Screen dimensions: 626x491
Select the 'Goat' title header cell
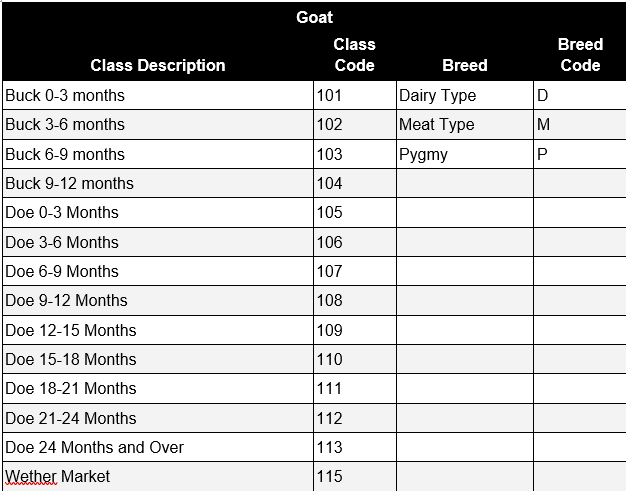coord(314,17)
